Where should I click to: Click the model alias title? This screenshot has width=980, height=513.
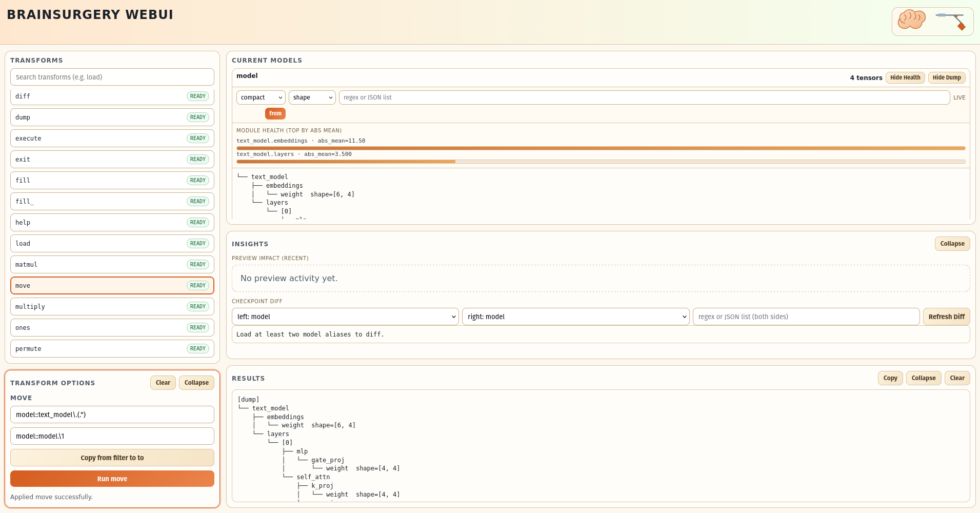247,76
